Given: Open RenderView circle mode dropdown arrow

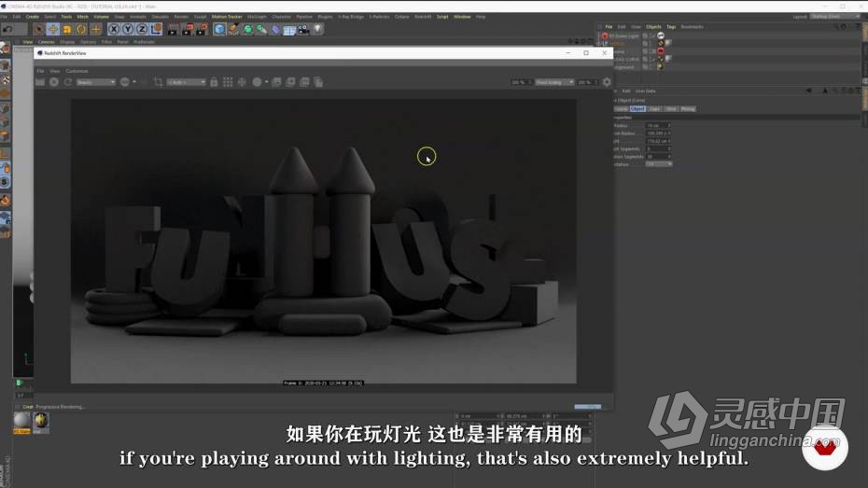Looking at the screenshot, I should [266, 82].
